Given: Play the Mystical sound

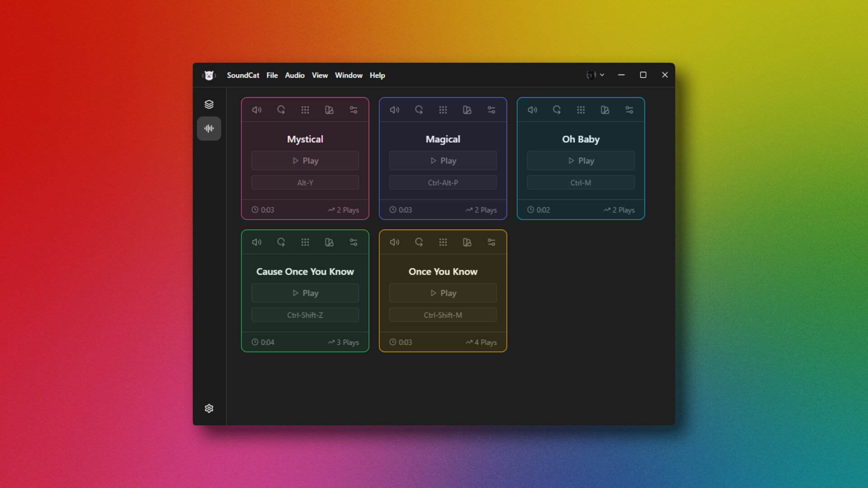Looking at the screenshot, I should click(305, 161).
